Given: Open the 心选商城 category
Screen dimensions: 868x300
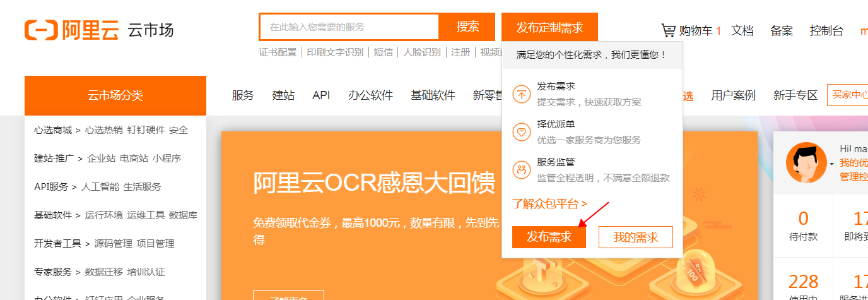Looking at the screenshot, I should pos(53,130).
